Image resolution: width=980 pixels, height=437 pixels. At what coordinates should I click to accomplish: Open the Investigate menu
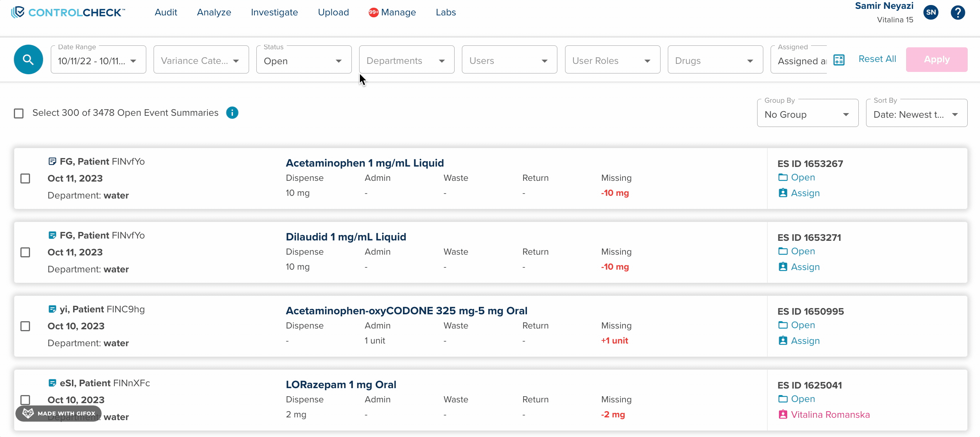tap(274, 12)
